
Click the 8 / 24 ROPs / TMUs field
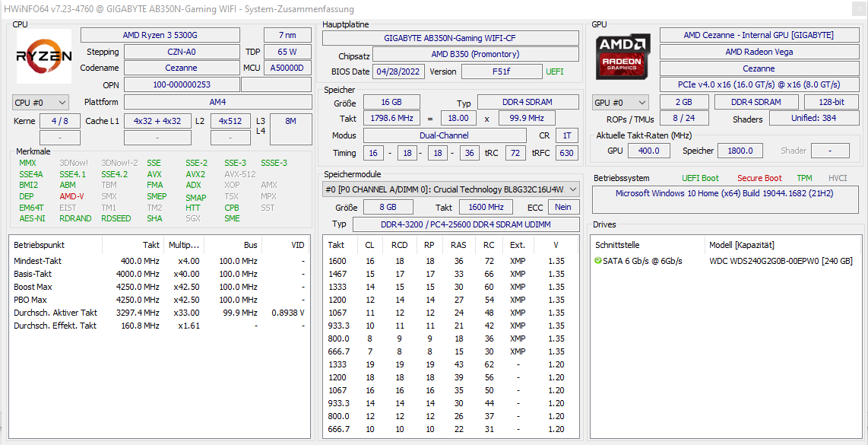[x=684, y=118]
